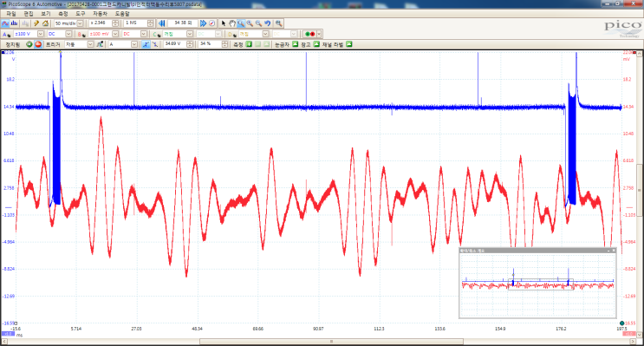The height and width of the screenshot is (346, 644).
Task: Click the Home setup icon
Action: [45, 23]
